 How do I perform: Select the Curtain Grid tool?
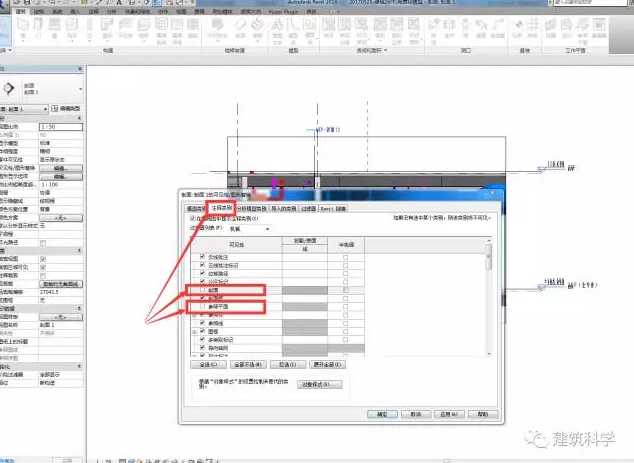(x=177, y=31)
